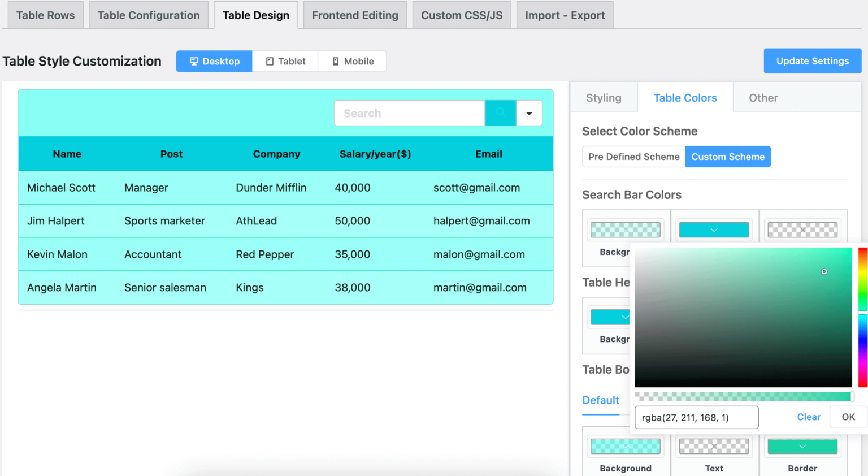This screenshot has height=476, width=868.
Task: Expand the Button color swatch dropdown
Action: pyautogui.click(x=714, y=230)
